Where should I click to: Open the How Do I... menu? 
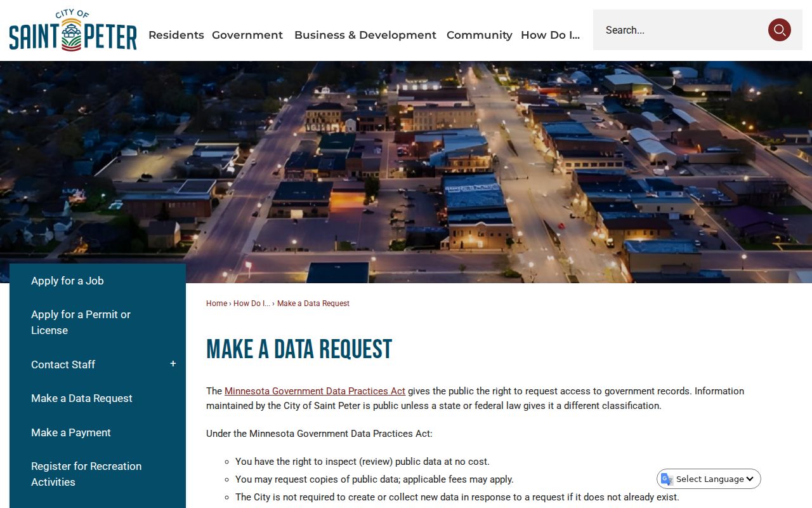(551, 35)
